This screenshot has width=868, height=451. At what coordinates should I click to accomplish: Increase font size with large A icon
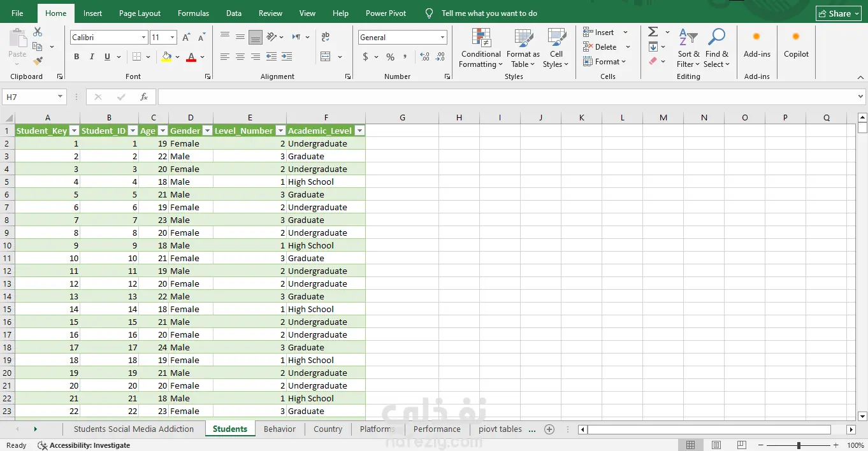pos(186,37)
